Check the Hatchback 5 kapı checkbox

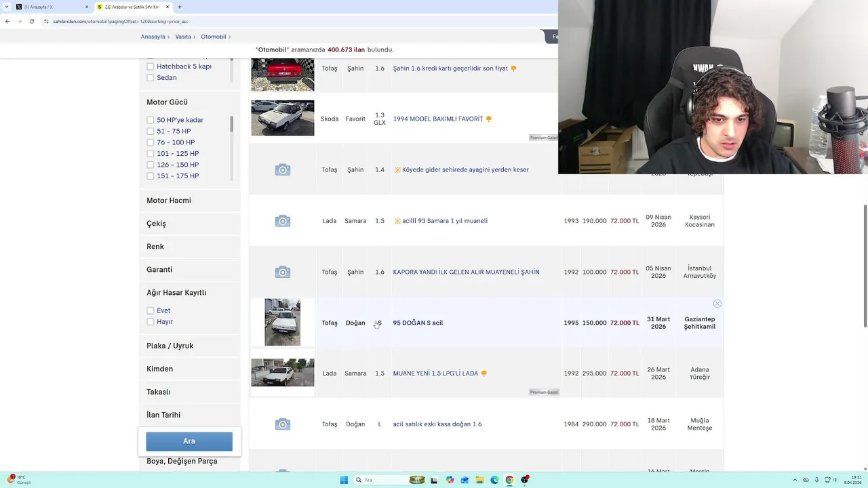[151, 66]
